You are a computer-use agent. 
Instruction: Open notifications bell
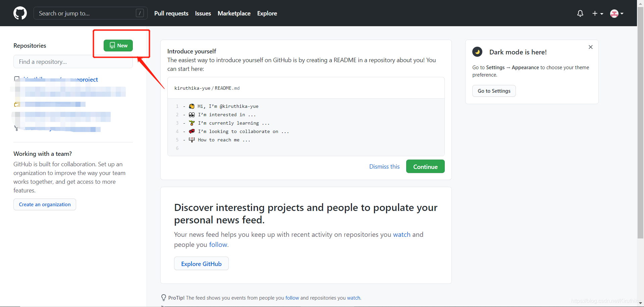580,13
